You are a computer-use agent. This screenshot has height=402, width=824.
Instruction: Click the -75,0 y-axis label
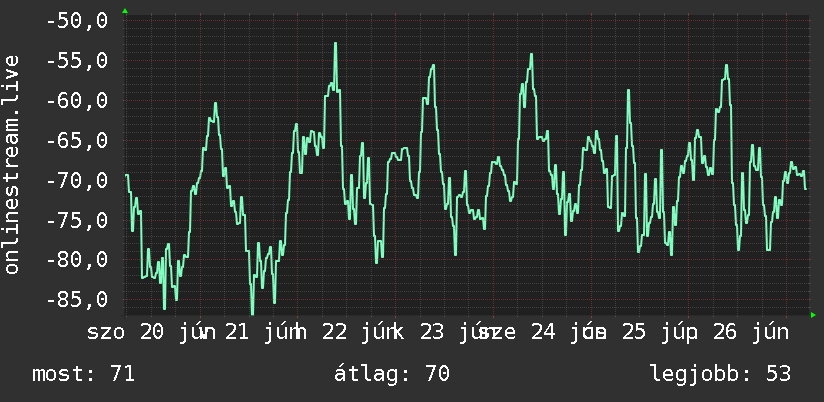(77, 220)
